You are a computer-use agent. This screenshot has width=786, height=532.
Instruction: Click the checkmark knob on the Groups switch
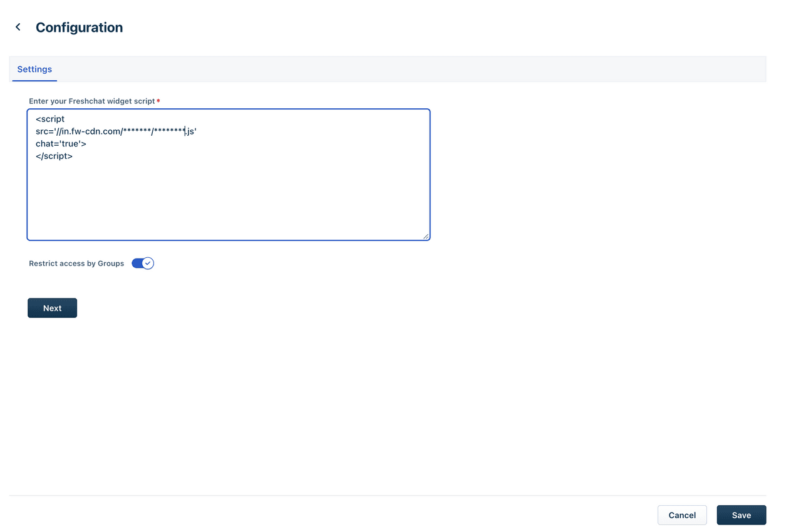pyautogui.click(x=148, y=263)
